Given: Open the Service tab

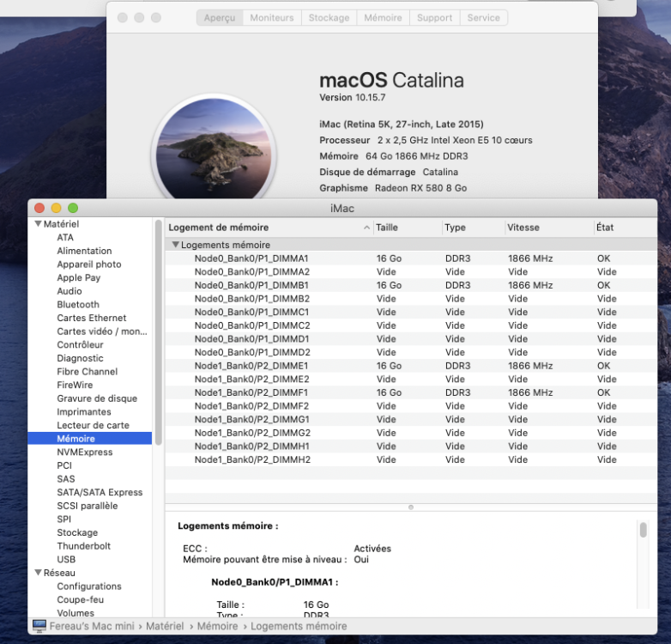Looking at the screenshot, I should (x=484, y=18).
